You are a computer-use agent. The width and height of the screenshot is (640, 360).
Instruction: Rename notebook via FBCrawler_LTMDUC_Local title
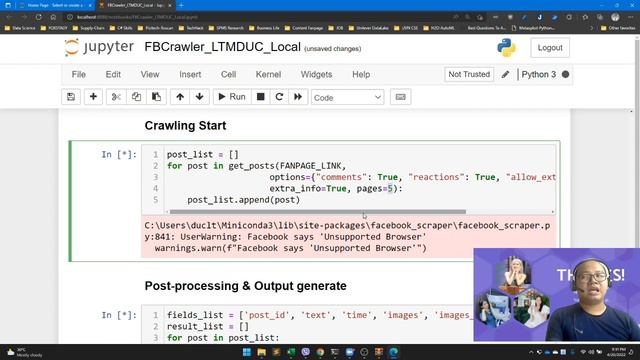pos(222,47)
